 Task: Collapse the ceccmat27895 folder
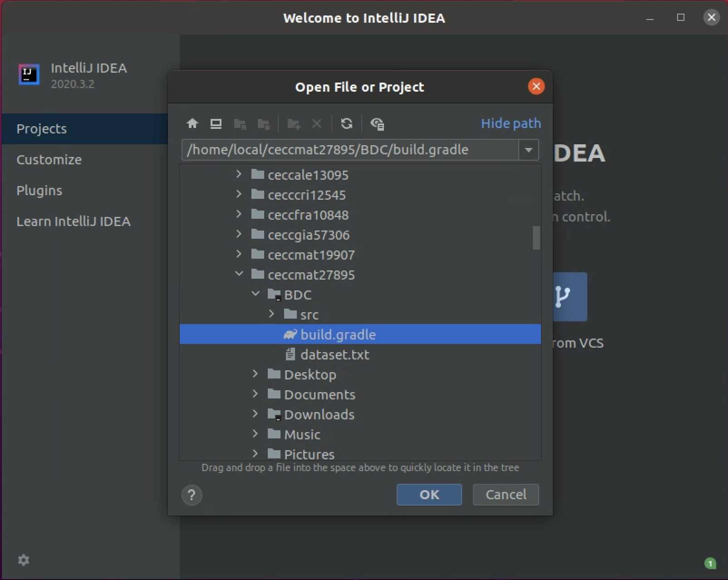click(x=239, y=274)
